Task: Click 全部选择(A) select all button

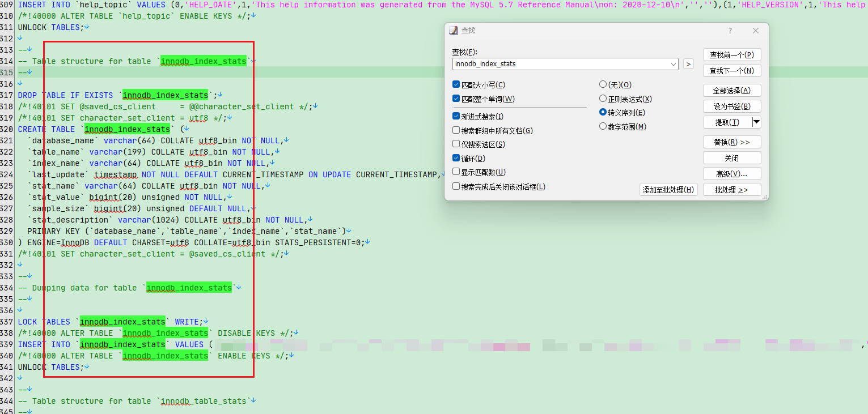Action: [x=732, y=91]
